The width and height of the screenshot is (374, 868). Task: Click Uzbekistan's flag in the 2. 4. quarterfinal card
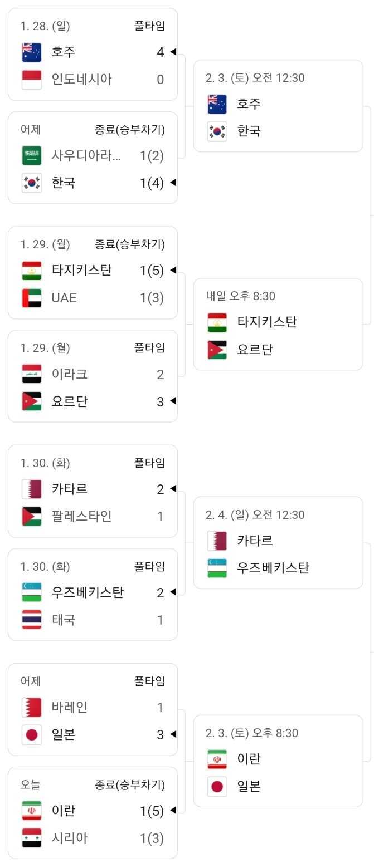click(x=217, y=568)
